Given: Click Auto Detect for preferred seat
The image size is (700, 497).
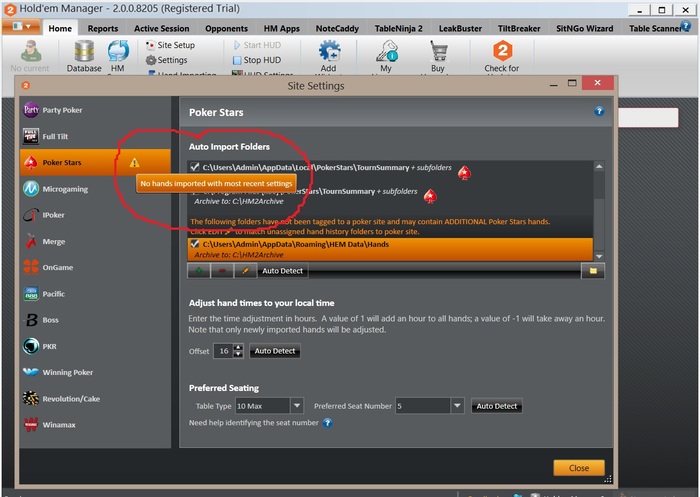Looking at the screenshot, I should point(496,406).
